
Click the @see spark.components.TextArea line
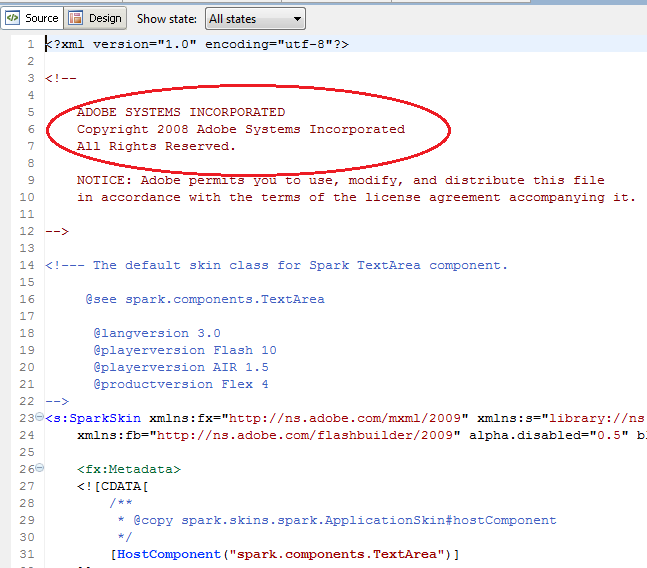tap(205, 299)
